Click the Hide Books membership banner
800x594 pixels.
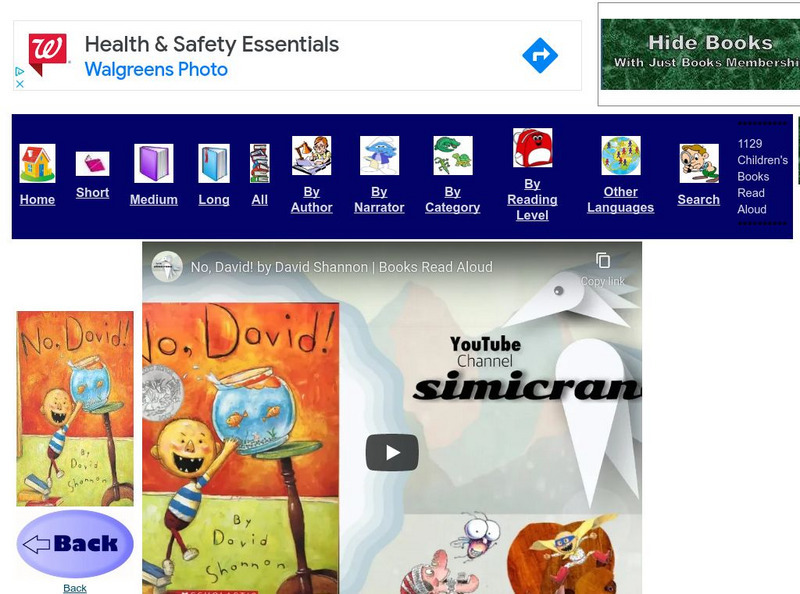(x=700, y=54)
